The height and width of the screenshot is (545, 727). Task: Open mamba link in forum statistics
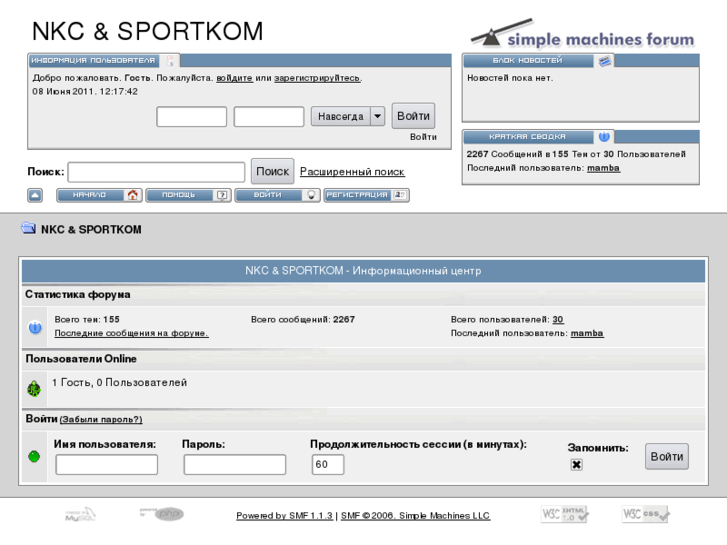(587, 333)
